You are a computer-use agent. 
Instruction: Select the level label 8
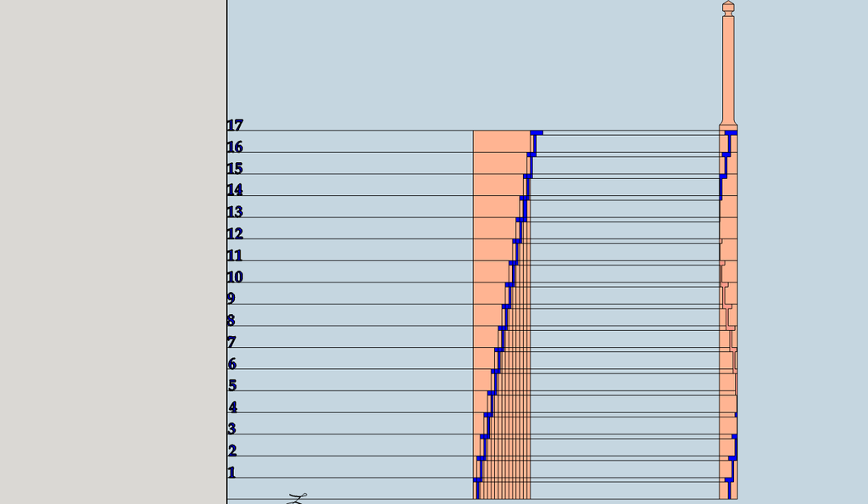point(231,320)
